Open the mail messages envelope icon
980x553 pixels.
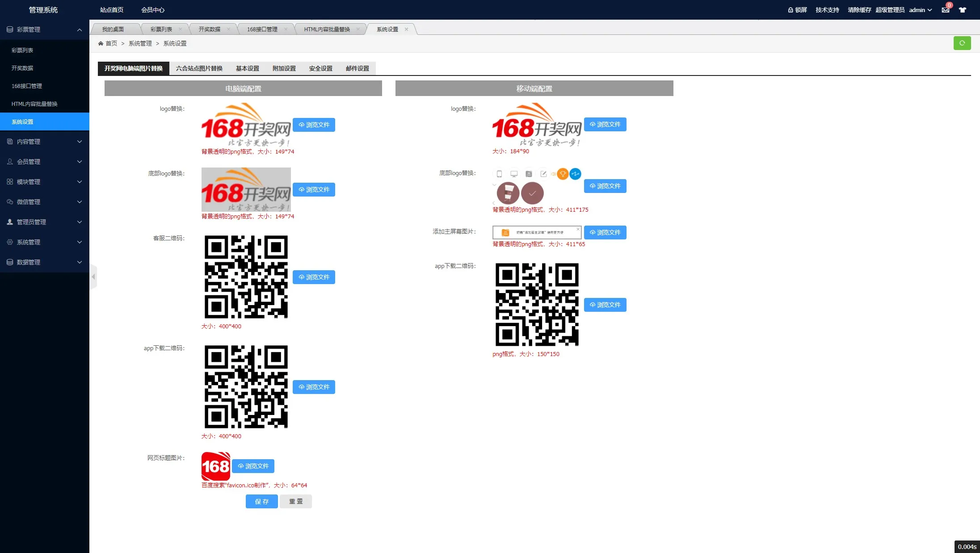point(946,10)
